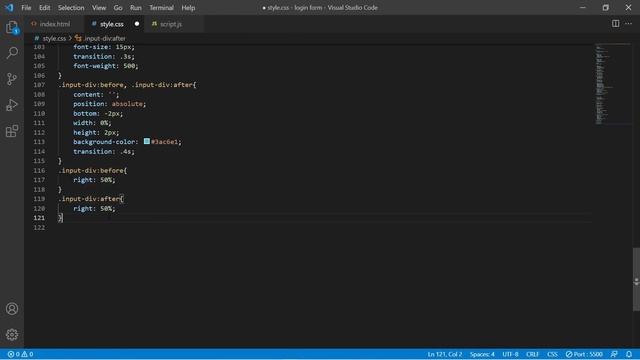This screenshot has width=640, height=360.
Task: Click the '.input-div:before{' selector on line 116
Action: tap(93, 170)
